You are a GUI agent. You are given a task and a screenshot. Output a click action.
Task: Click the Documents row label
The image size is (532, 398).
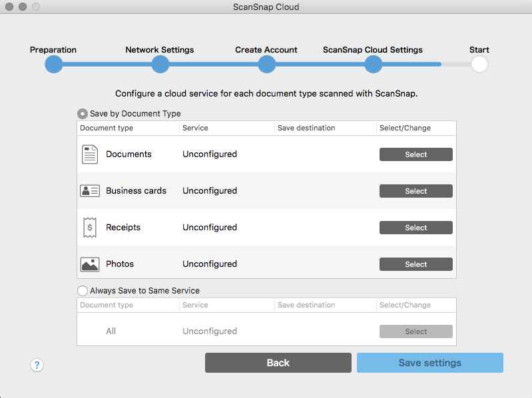[129, 154]
